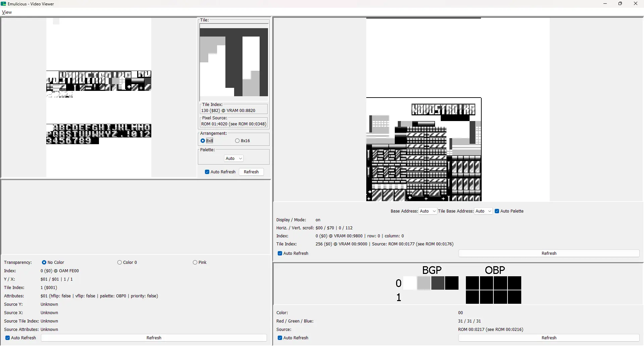Disable the Auto Palette checkbox
This screenshot has height=346, width=644.
click(497, 211)
